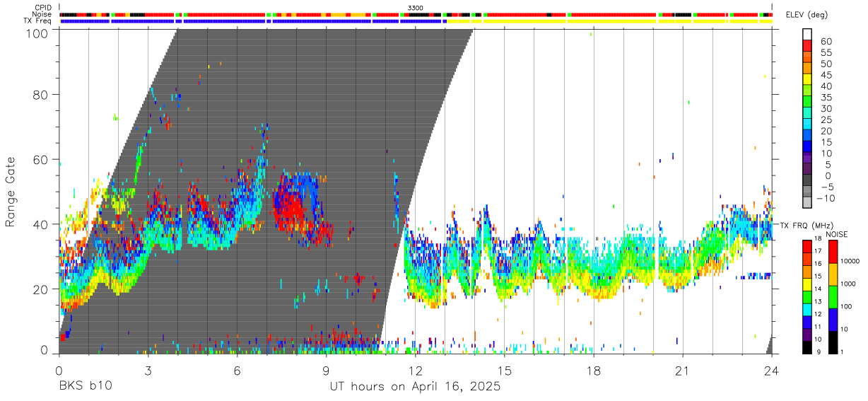The width and height of the screenshot is (868, 401).
Task: Click the CPID value 3300 label
Action: click(x=416, y=8)
